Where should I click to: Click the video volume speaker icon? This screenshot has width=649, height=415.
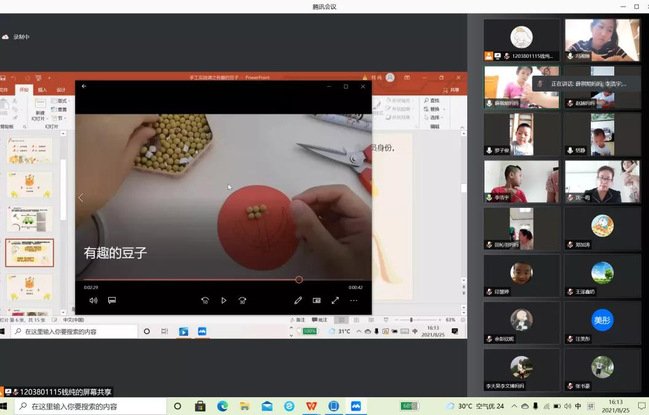pyautogui.click(x=93, y=300)
